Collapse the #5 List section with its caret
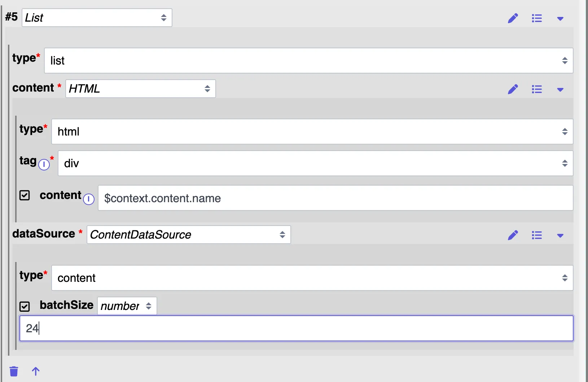The image size is (588, 382). point(560,19)
